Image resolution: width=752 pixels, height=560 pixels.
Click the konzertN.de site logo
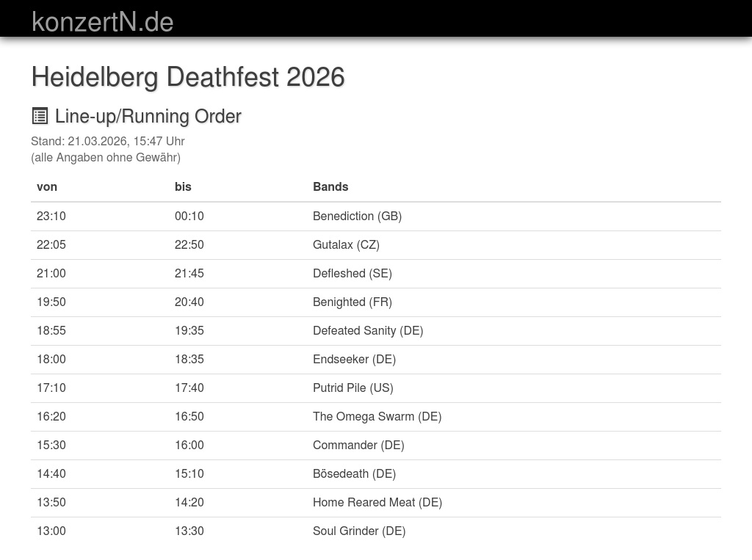[x=102, y=22]
